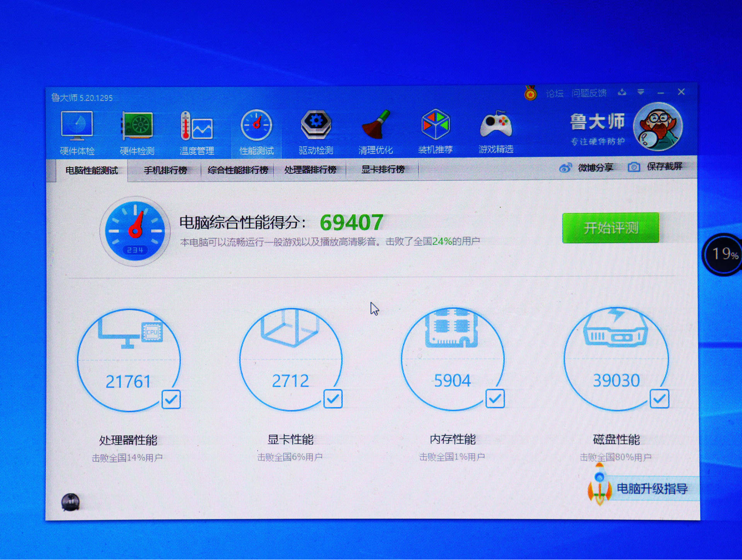Click the processor score 21761
Screen dimensions: 742x560
tap(128, 382)
